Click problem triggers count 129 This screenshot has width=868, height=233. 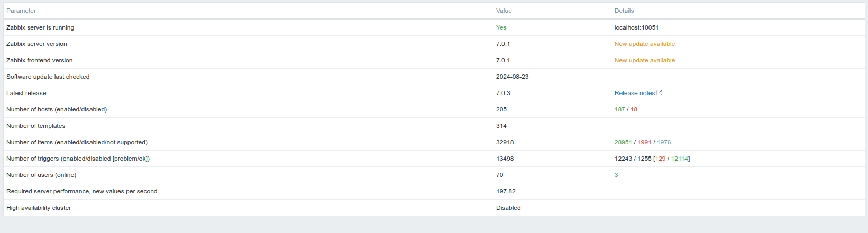pyautogui.click(x=661, y=159)
